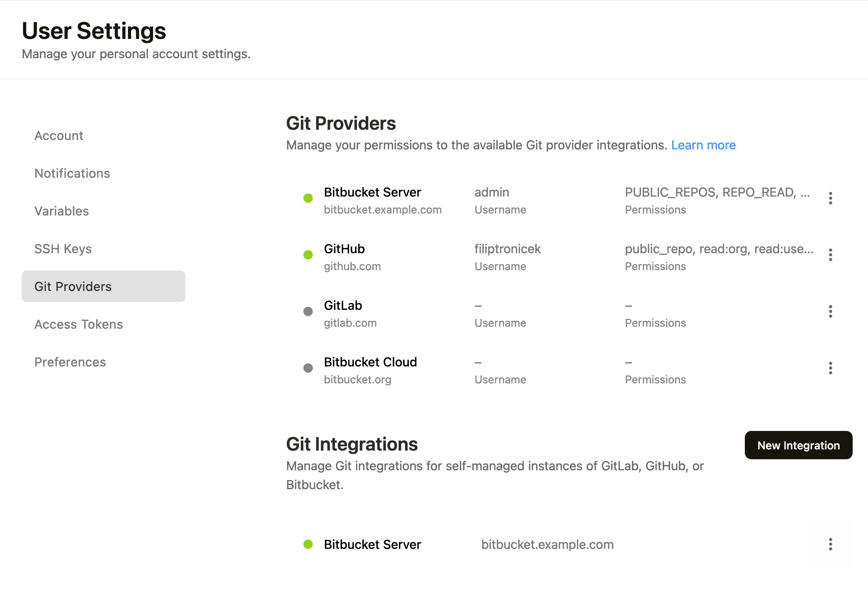
Task: Open GitHub provider three-dot menu
Action: (x=830, y=255)
